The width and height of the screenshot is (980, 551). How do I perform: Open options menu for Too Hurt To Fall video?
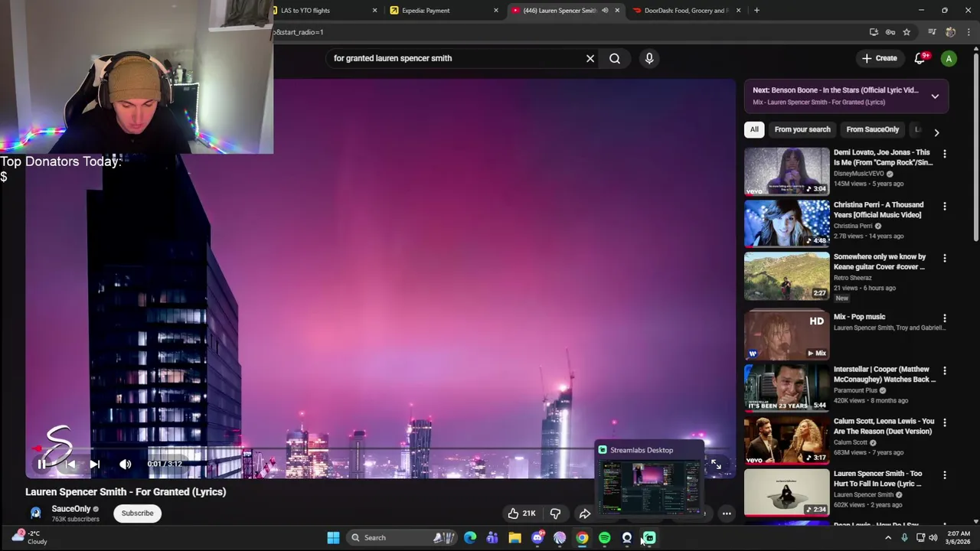tap(944, 475)
